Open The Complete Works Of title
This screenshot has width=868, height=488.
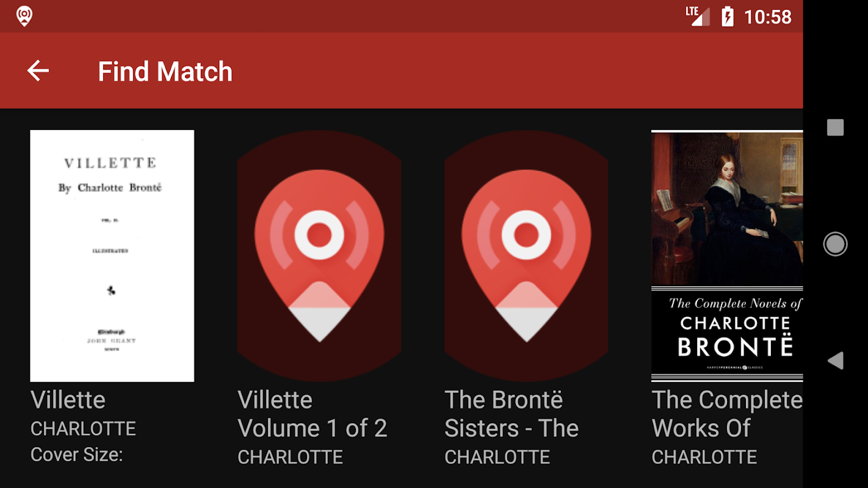[x=727, y=414]
